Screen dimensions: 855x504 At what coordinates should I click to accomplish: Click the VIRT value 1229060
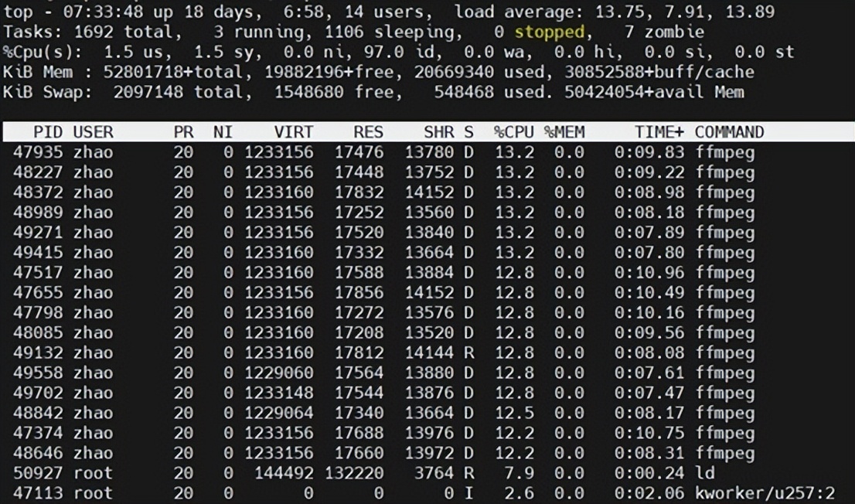[x=279, y=373]
